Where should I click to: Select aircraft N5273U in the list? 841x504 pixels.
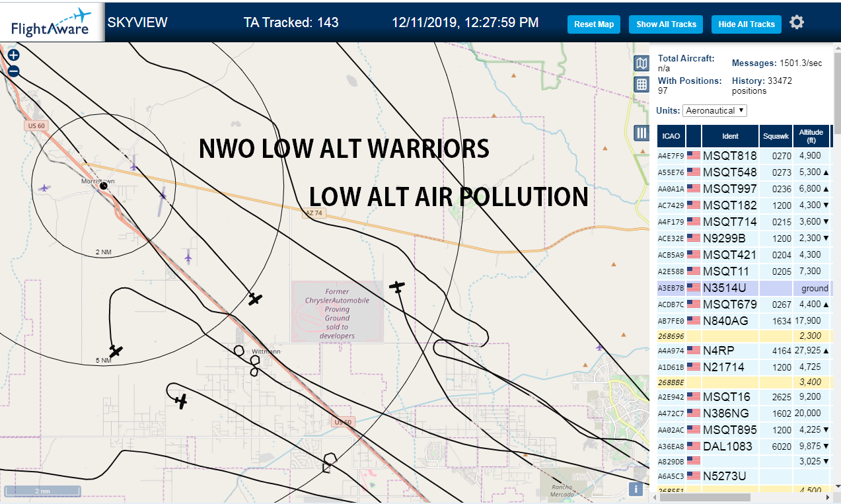click(744, 476)
